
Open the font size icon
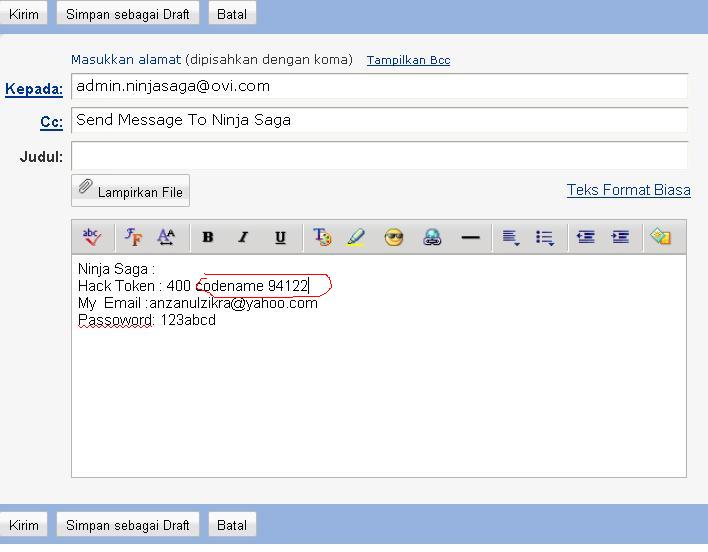(x=166, y=237)
